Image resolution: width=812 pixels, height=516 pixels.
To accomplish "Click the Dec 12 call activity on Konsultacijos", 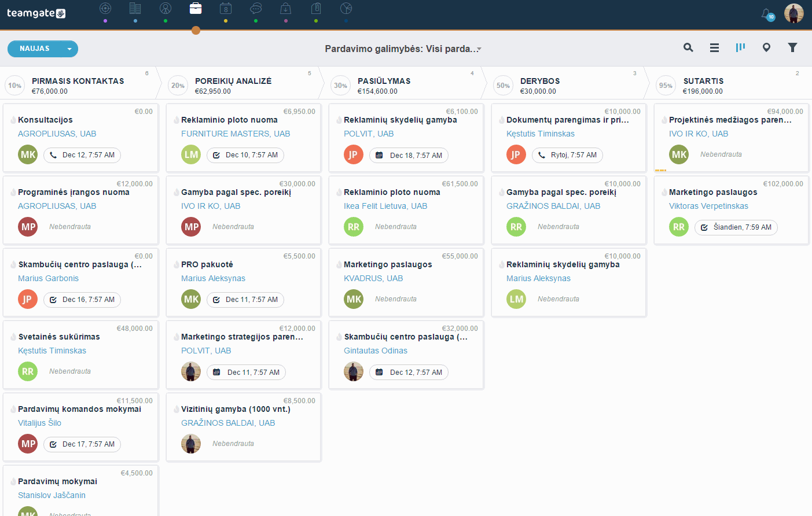I will pyautogui.click(x=82, y=155).
